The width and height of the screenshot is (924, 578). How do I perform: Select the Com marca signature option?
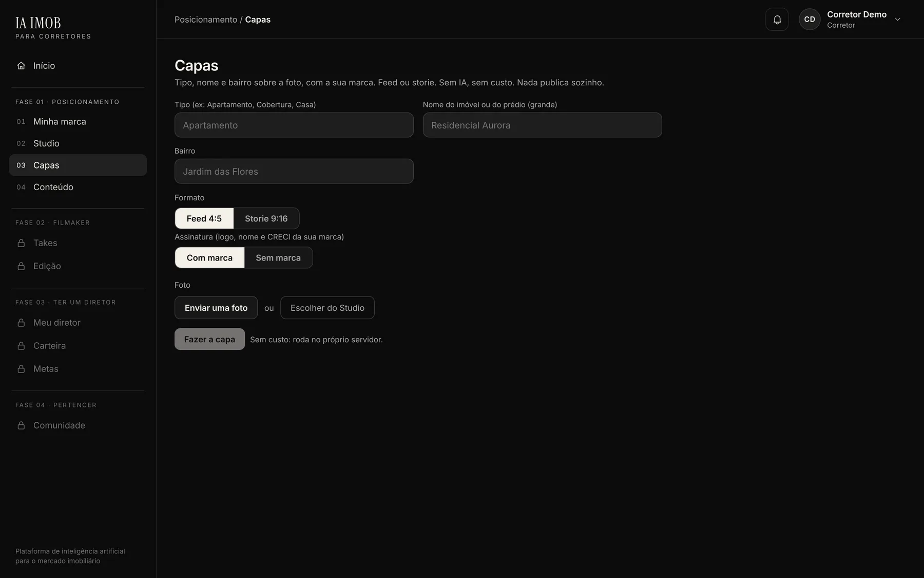pyautogui.click(x=209, y=257)
